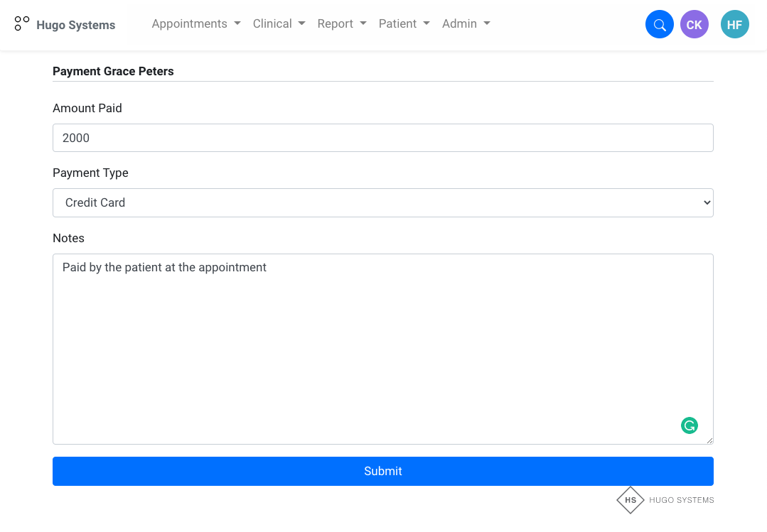Viewport: 767px width, 532px height.
Task: Click the HS diamond footer logo
Action: (x=630, y=500)
